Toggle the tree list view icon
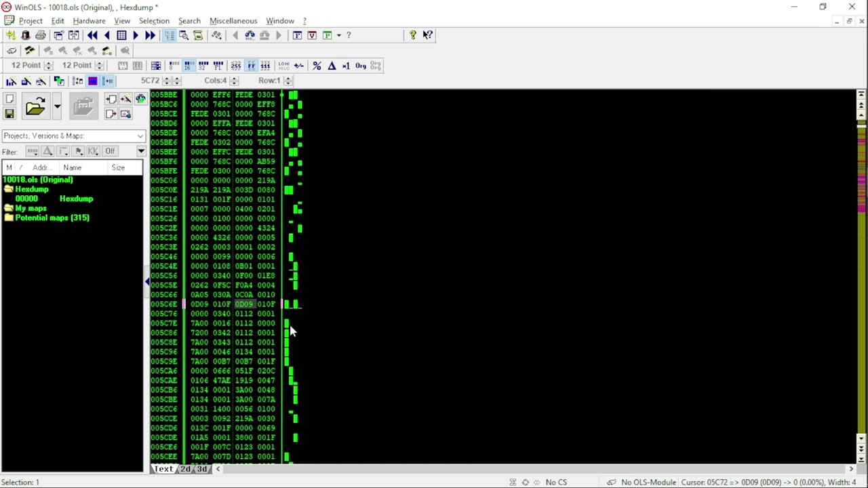The width and height of the screenshot is (868, 488). [170, 35]
